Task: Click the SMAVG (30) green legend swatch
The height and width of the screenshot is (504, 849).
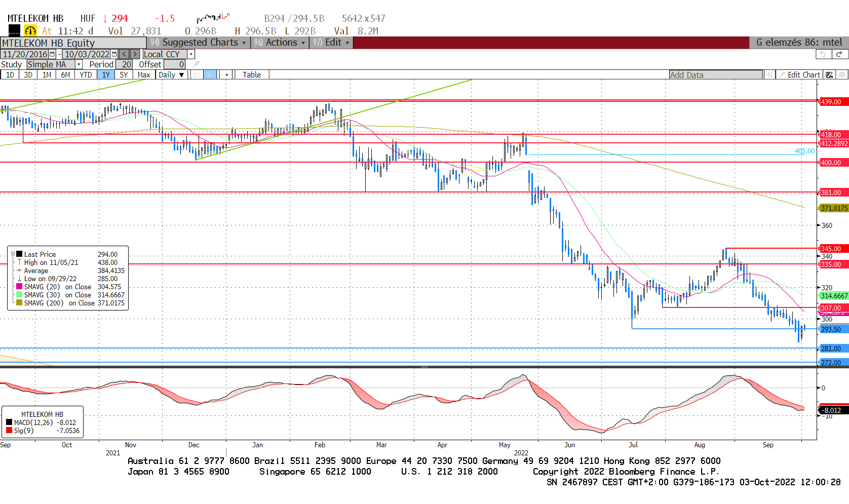Action: click(19, 295)
